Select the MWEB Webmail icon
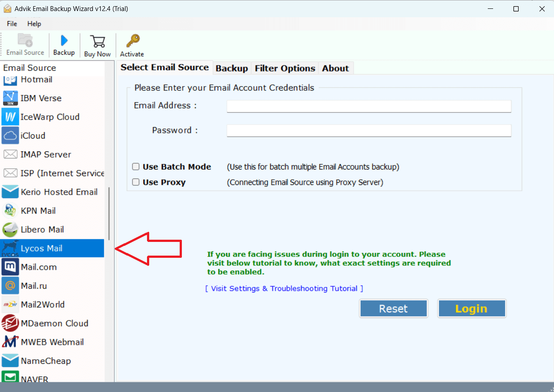Screen dimensions: 554x392 (x=10, y=342)
